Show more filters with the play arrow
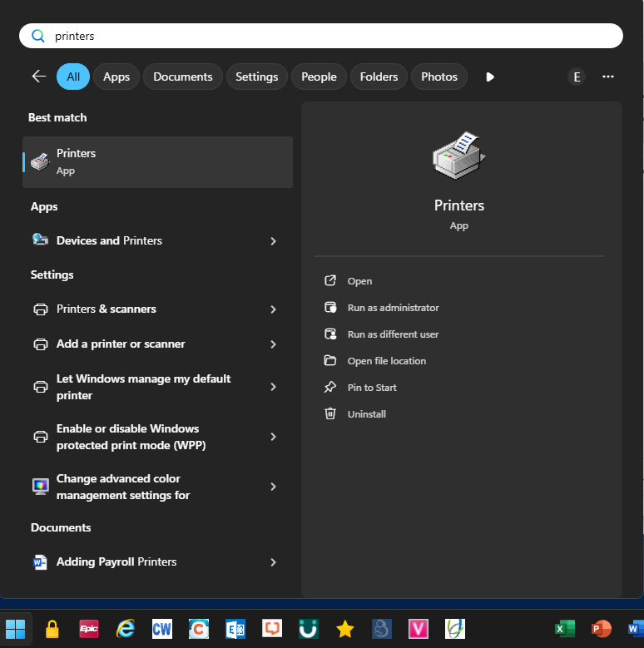Image resolution: width=644 pixels, height=648 pixels. pos(490,77)
